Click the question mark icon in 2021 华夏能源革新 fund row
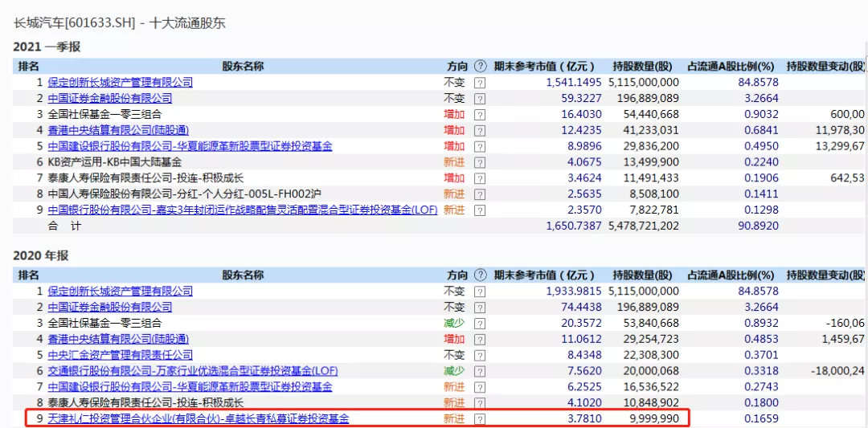Viewport: 868px width, 428px height. [x=480, y=146]
